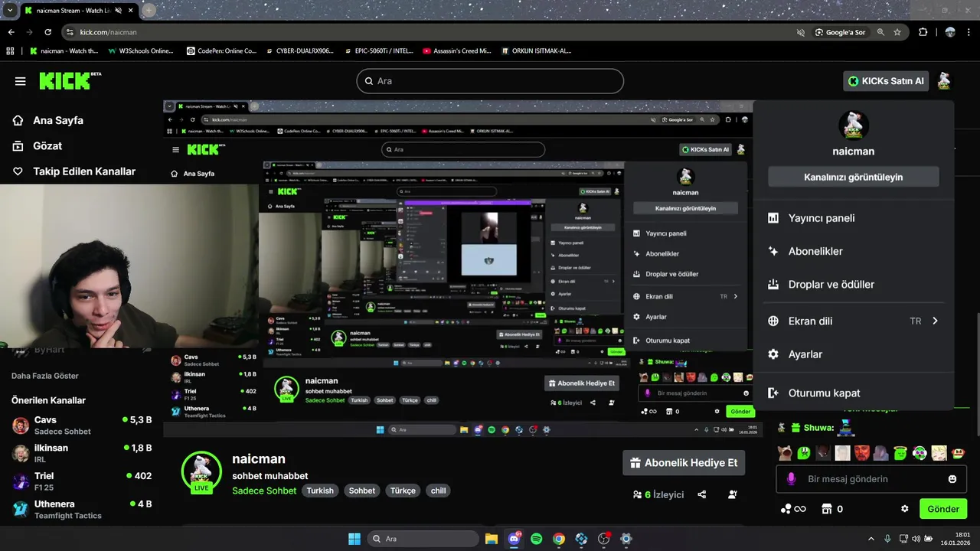Image resolution: width=980 pixels, height=551 pixels.
Task: Open Ekran dili menu entry
Action: tap(853, 321)
